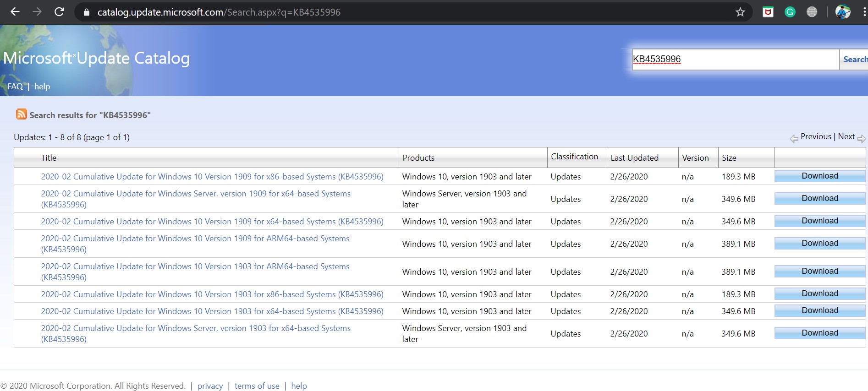Image resolution: width=868 pixels, height=391 pixels.
Task: Click the Search button
Action: (854, 60)
